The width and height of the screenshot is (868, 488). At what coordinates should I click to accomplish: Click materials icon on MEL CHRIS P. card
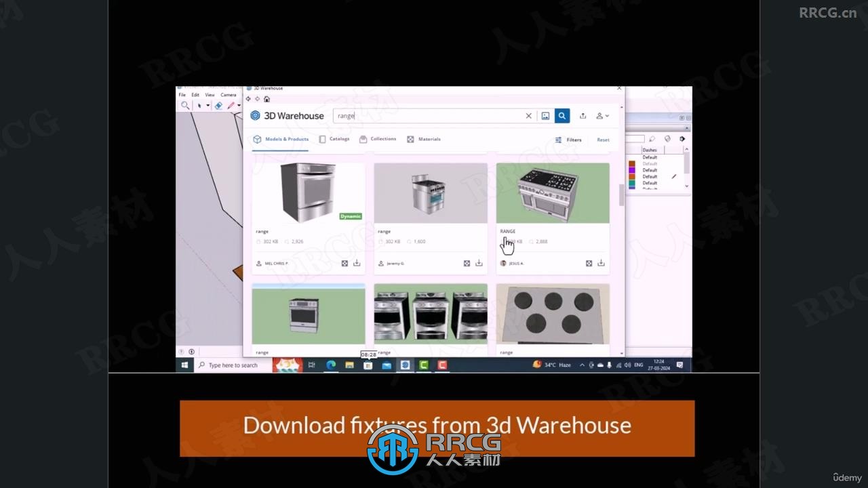(x=344, y=263)
